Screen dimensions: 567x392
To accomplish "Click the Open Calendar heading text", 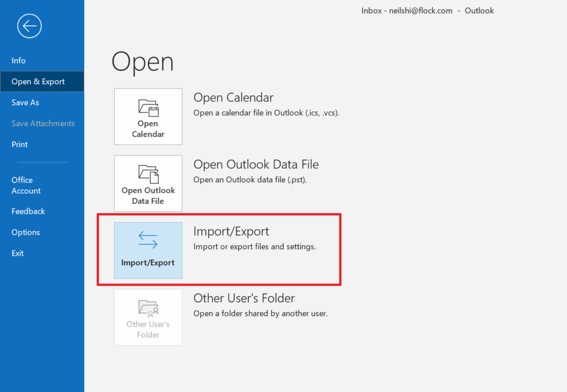I will (x=233, y=97).
